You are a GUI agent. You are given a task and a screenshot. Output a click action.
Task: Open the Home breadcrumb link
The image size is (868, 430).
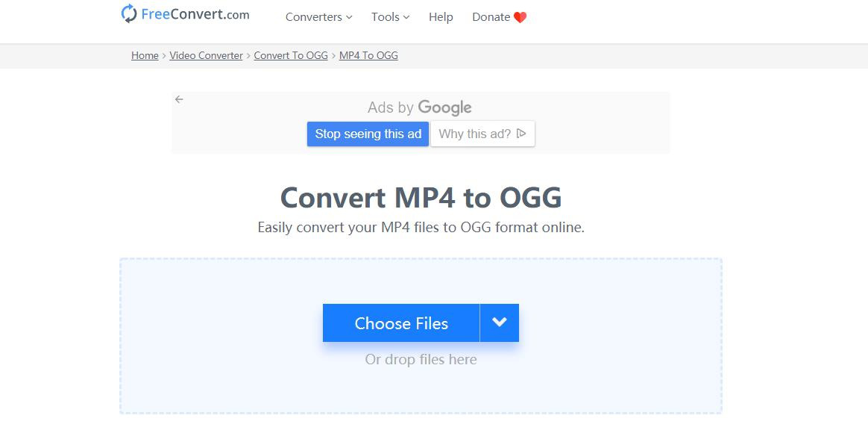tap(145, 55)
